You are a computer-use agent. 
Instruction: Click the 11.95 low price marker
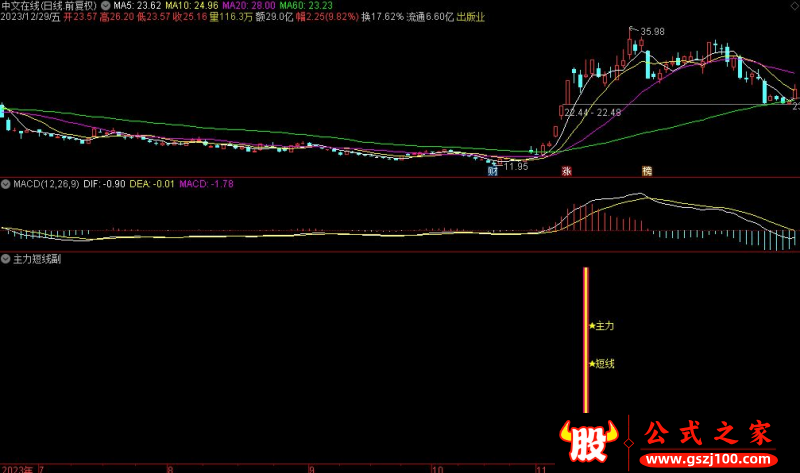coord(515,166)
